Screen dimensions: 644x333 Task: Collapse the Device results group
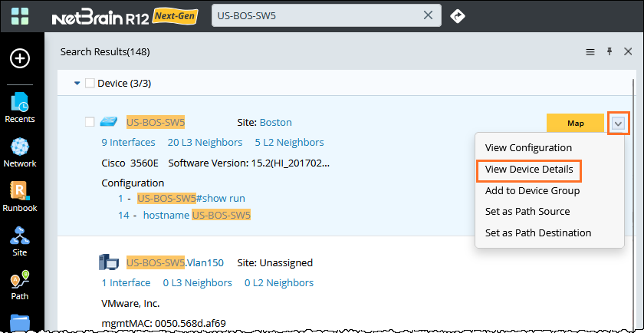77,84
